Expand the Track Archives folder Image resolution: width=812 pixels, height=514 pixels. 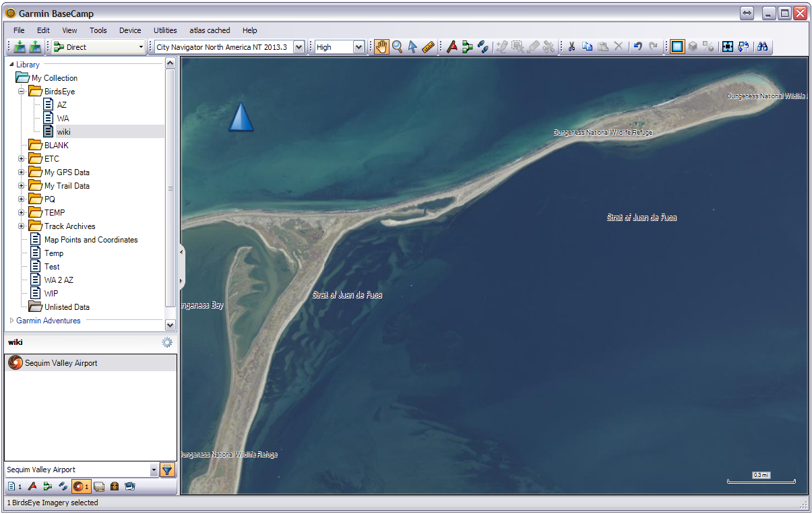tap(21, 226)
